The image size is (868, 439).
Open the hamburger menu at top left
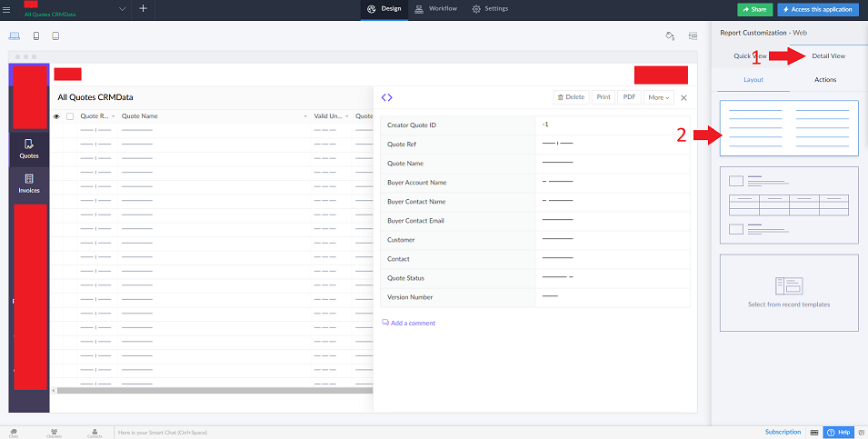click(7, 8)
